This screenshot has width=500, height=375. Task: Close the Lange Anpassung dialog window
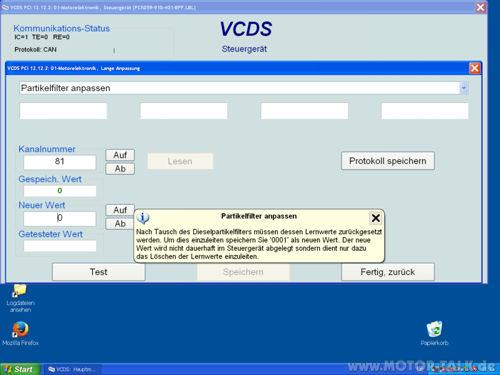475,68
